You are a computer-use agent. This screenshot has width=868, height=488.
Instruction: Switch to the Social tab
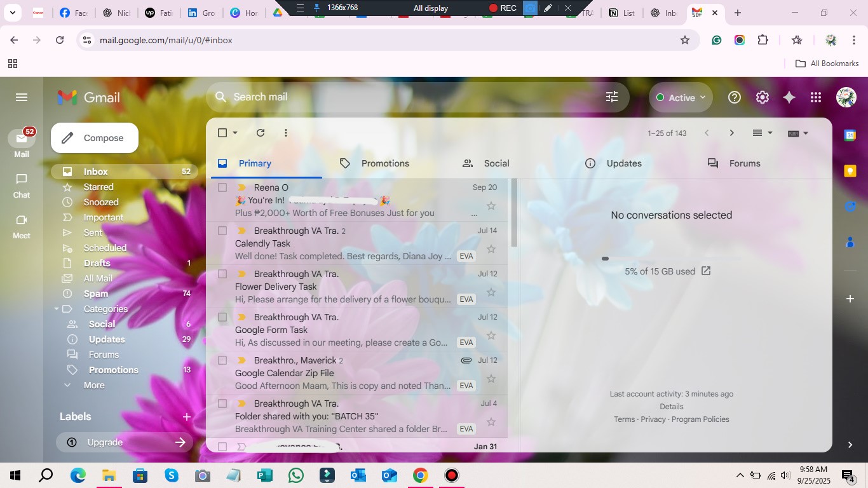pyautogui.click(x=496, y=163)
